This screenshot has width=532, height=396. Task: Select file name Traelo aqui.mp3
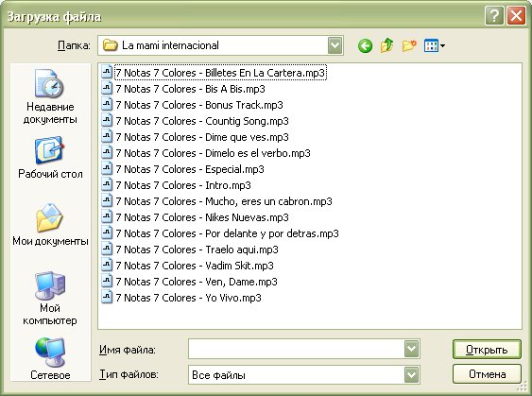pyautogui.click(x=197, y=250)
